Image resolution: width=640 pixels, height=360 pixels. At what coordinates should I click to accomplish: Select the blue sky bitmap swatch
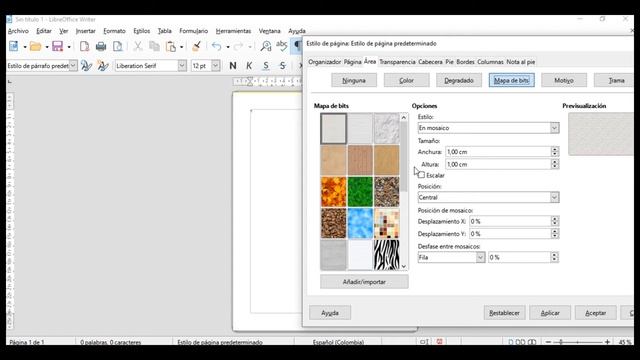[x=360, y=224]
